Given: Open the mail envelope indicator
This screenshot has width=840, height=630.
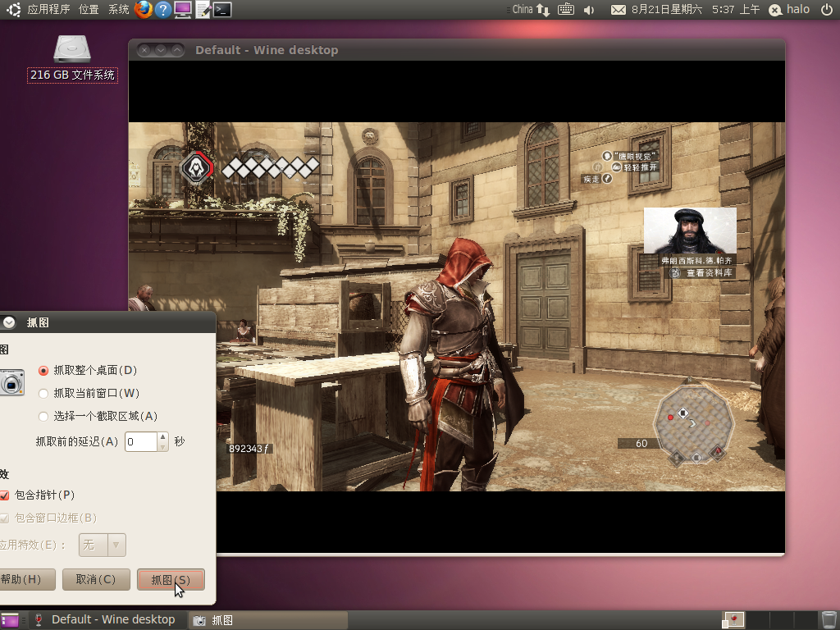Looking at the screenshot, I should click(x=619, y=10).
